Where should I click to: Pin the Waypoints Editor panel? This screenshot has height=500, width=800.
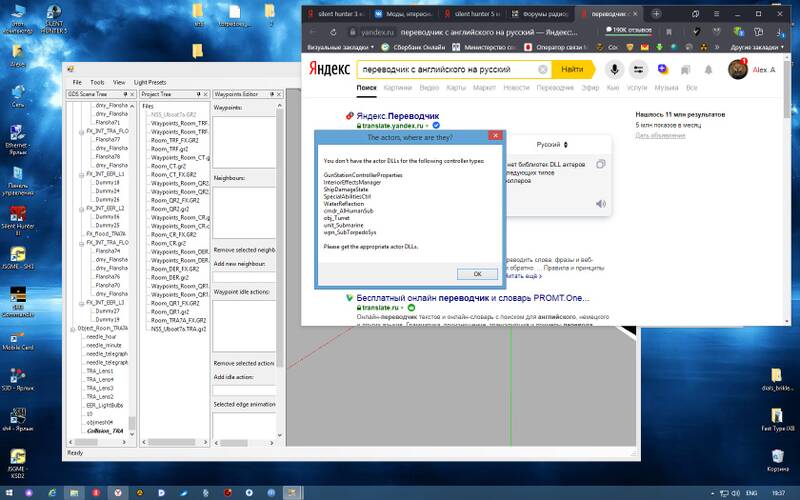(x=271, y=94)
